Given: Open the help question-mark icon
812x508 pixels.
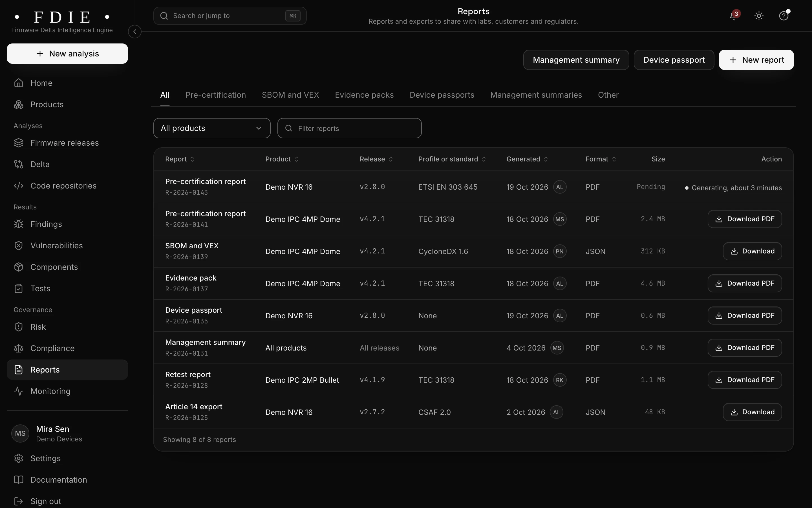Looking at the screenshot, I should tap(784, 16).
